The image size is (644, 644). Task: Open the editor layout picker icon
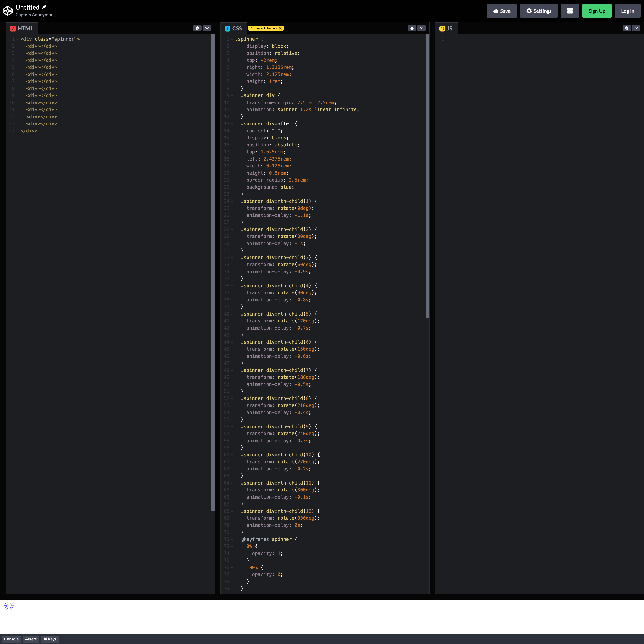pyautogui.click(x=570, y=11)
